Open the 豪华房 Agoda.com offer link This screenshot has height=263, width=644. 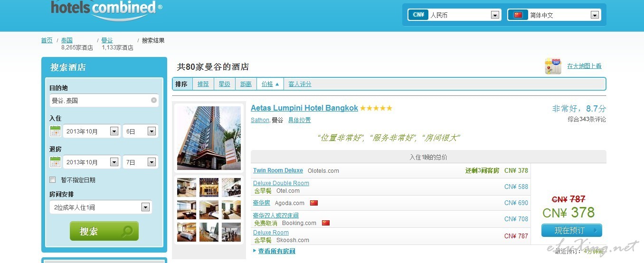pyautogui.click(x=262, y=203)
